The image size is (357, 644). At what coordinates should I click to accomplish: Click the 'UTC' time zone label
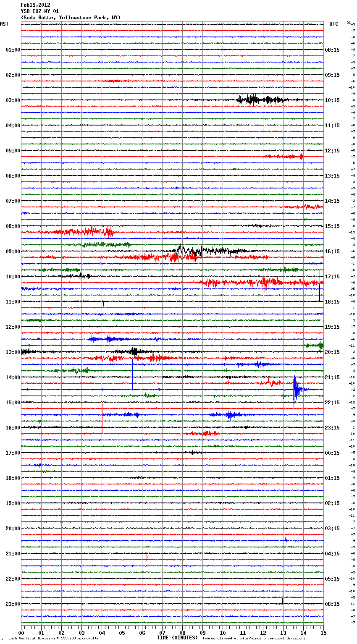point(334,24)
